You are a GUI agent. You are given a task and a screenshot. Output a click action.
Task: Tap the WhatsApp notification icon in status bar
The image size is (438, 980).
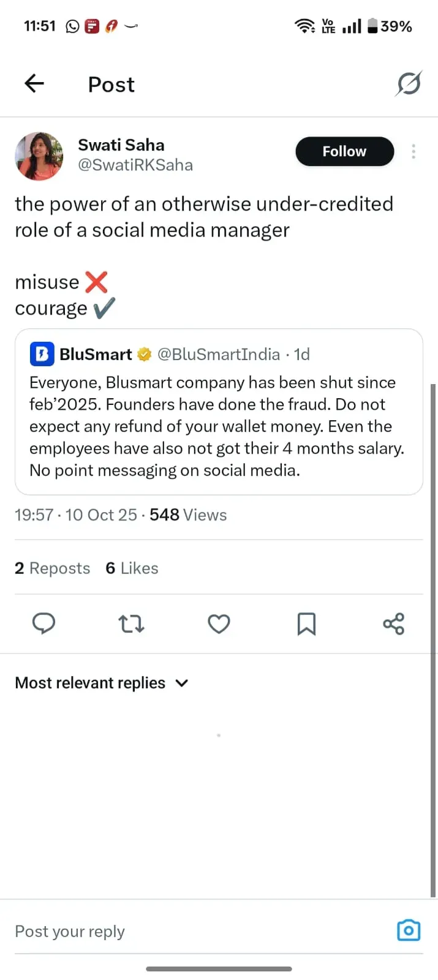(72, 26)
